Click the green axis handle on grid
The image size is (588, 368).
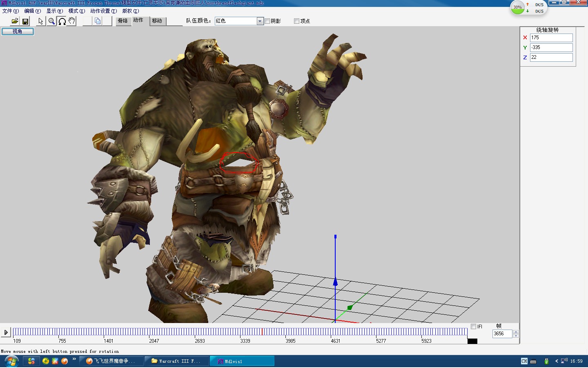350,307
